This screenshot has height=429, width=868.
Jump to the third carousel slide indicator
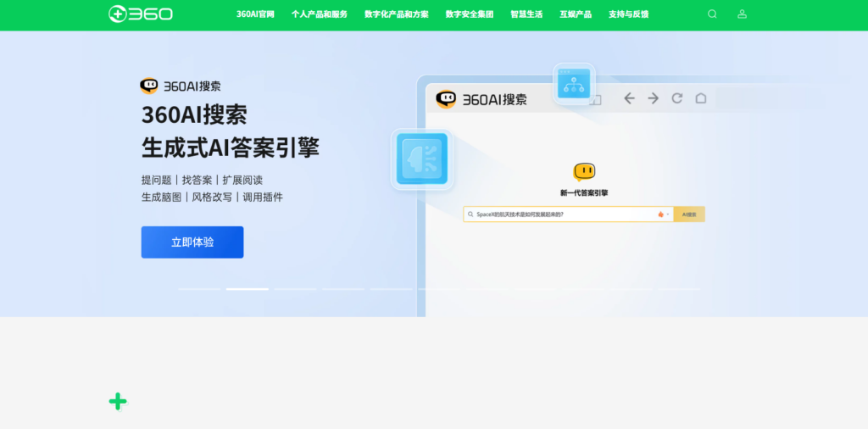pyautogui.click(x=295, y=289)
